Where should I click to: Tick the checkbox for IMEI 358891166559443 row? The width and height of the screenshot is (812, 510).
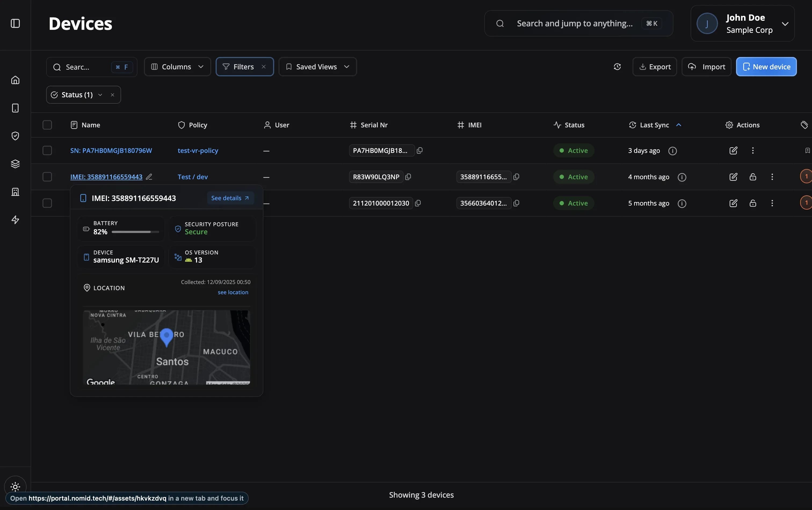pos(47,177)
